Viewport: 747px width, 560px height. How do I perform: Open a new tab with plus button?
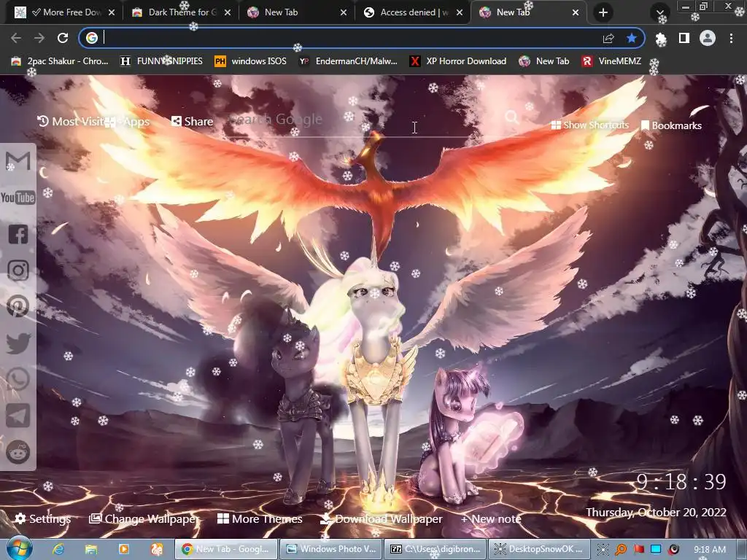pyautogui.click(x=603, y=12)
